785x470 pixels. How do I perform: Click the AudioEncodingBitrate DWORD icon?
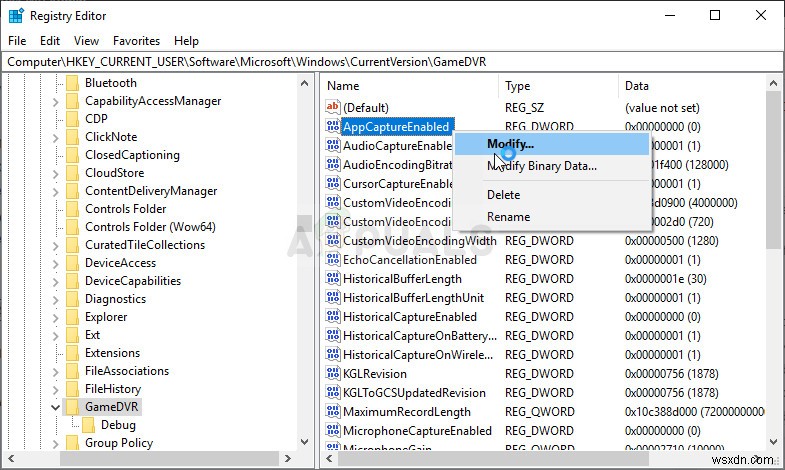click(x=332, y=164)
